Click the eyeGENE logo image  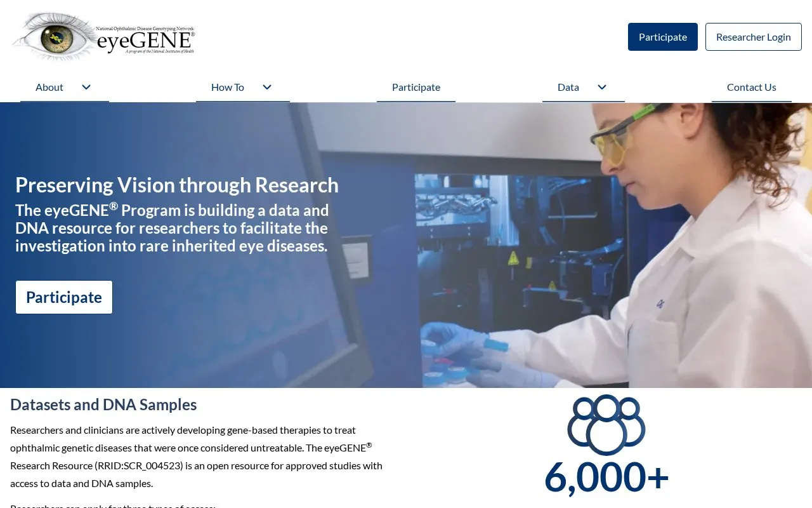(103, 36)
